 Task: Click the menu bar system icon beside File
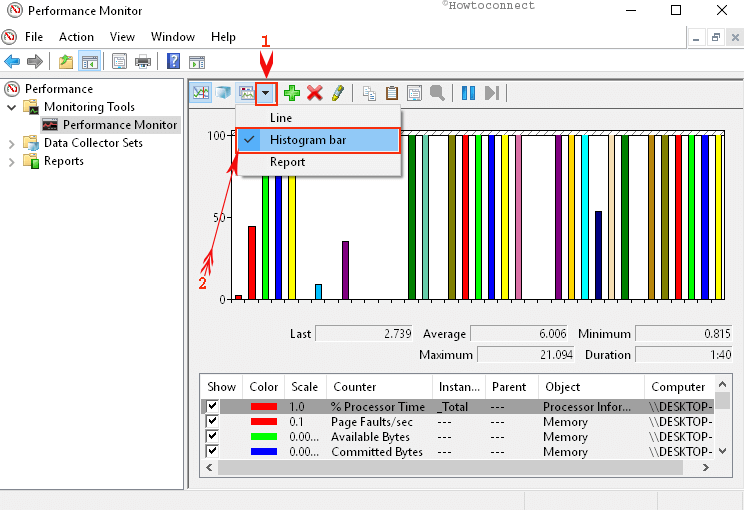coord(9,37)
